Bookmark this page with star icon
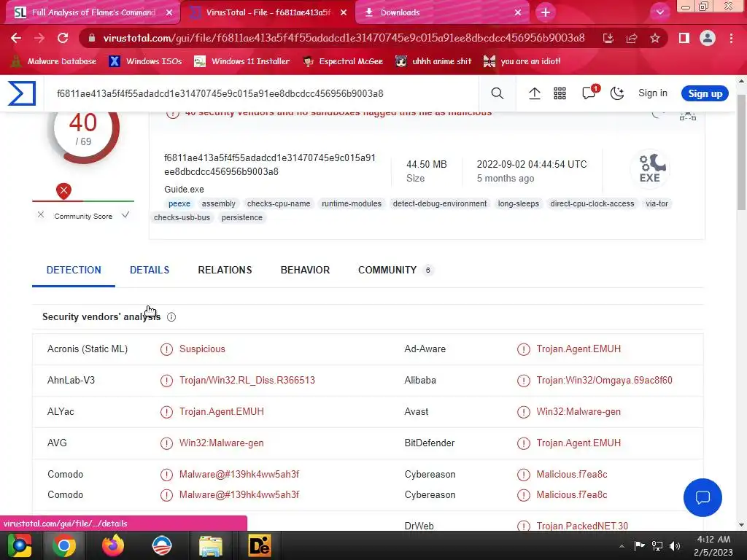747x560 pixels. click(x=655, y=38)
